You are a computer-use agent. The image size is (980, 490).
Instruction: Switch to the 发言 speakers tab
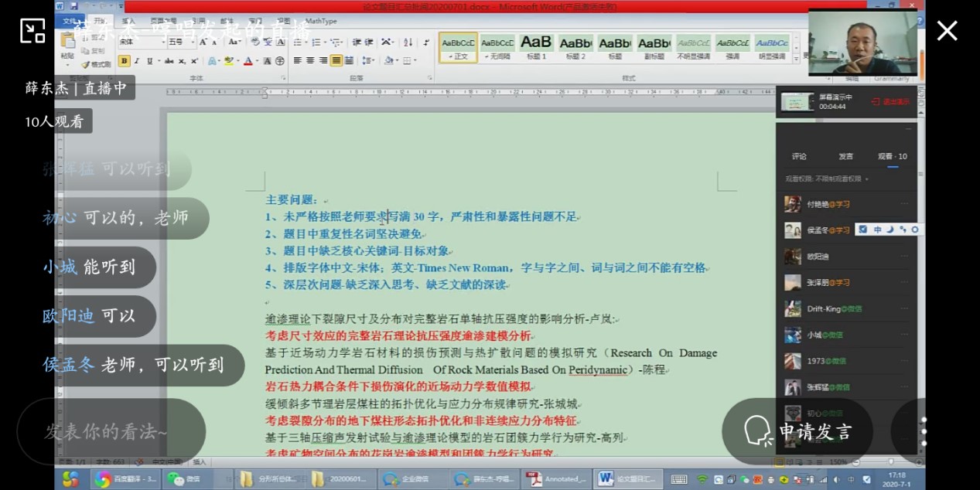coord(846,156)
